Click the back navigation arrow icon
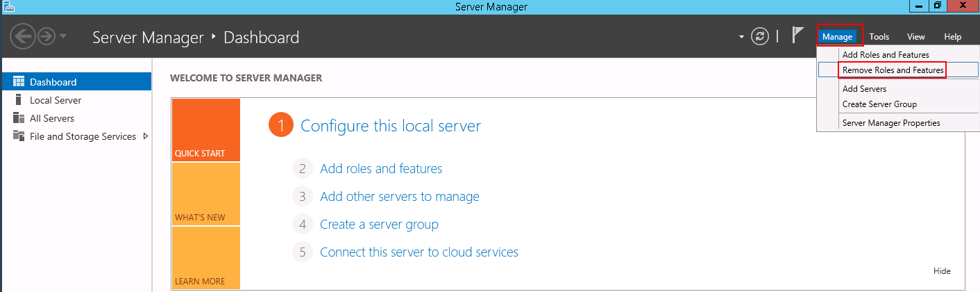Viewport: 980px width, 292px height. tap(23, 37)
